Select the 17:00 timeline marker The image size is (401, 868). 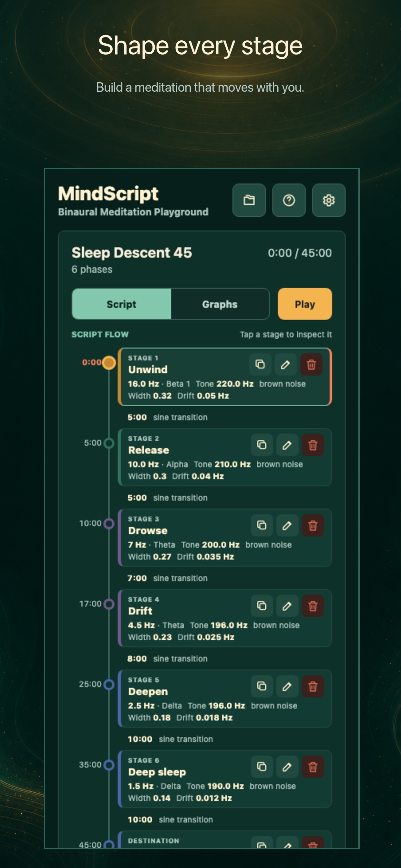[109, 604]
